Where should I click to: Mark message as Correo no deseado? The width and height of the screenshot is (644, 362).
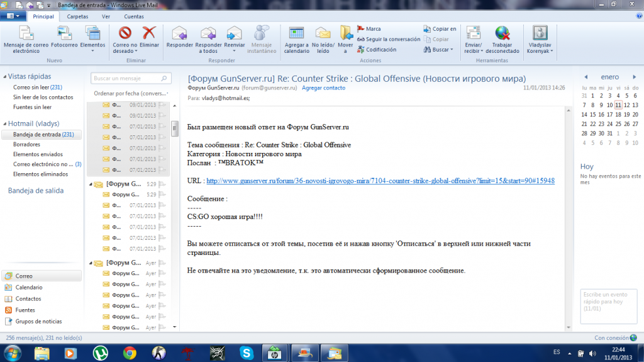(x=125, y=33)
